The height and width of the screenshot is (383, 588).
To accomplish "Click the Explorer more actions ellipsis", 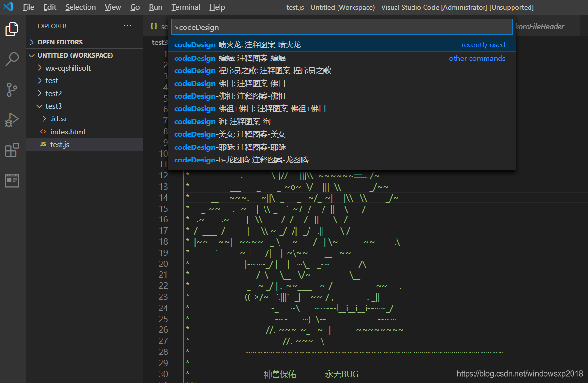I will pos(127,26).
